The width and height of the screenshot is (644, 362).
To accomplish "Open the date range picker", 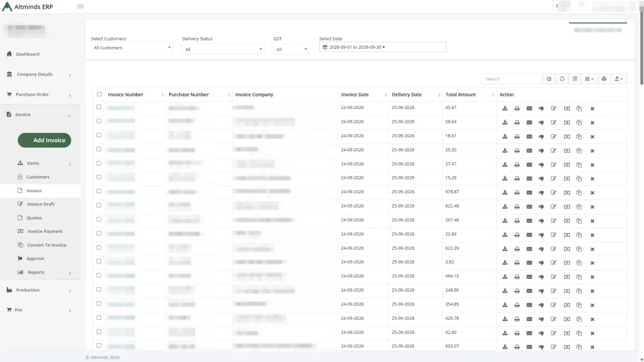I will click(x=382, y=47).
